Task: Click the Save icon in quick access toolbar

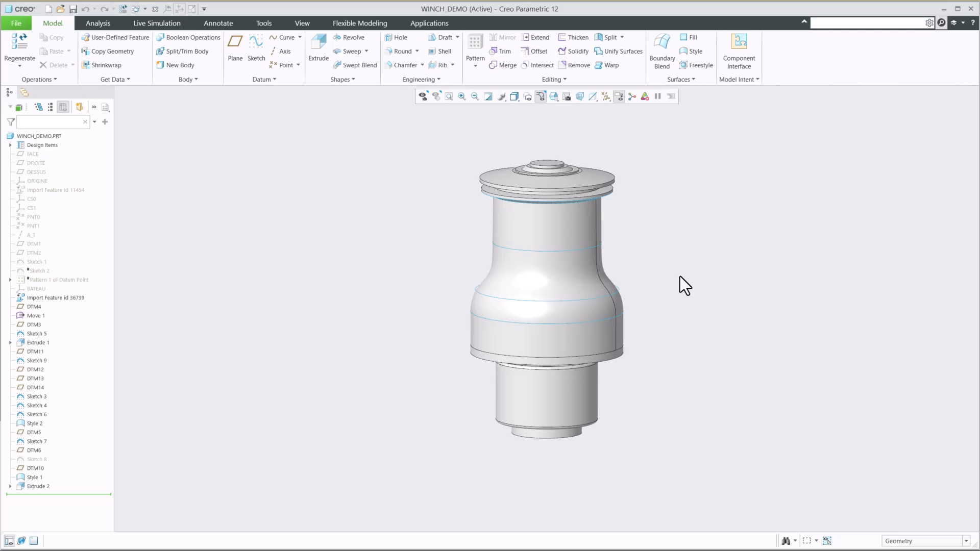Action: 73,9
